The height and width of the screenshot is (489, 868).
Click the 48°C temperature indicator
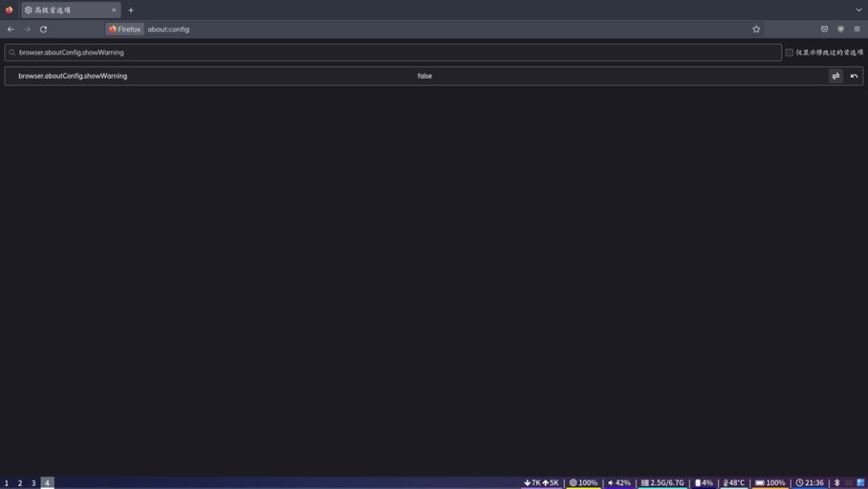point(734,483)
